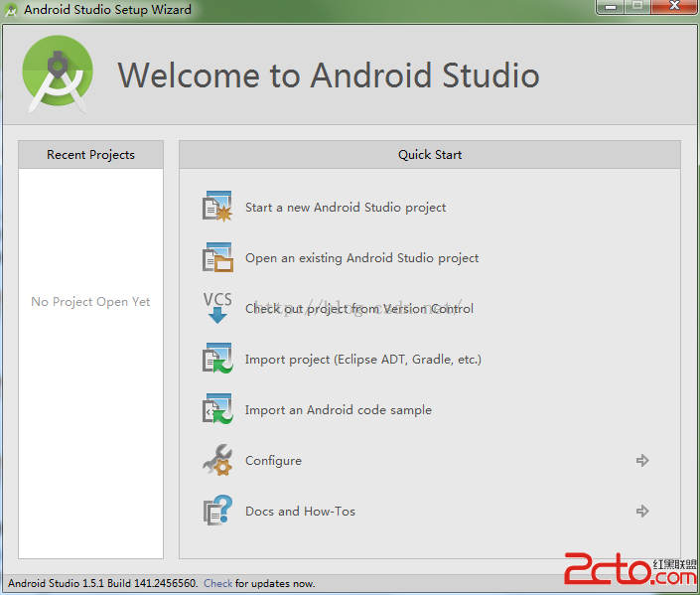Select Import an Android code sample
700x595 pixels.
(x=338, y=410)
